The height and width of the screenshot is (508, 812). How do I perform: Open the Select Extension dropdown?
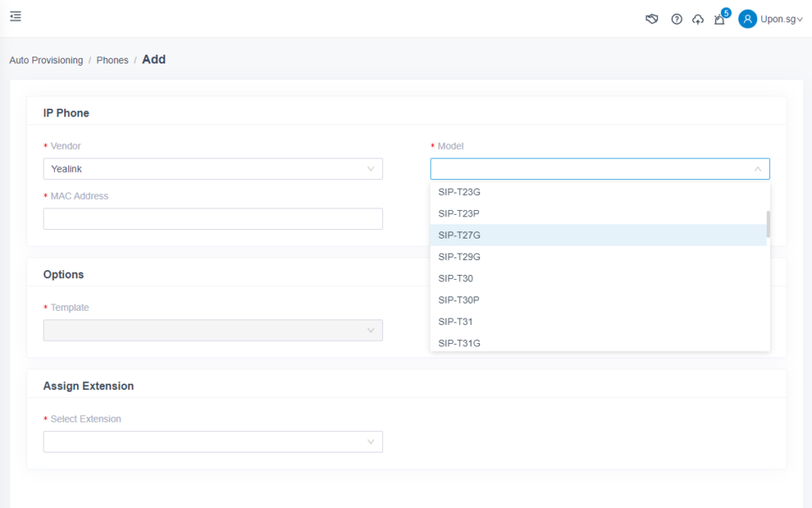click(x=213, y=441)
